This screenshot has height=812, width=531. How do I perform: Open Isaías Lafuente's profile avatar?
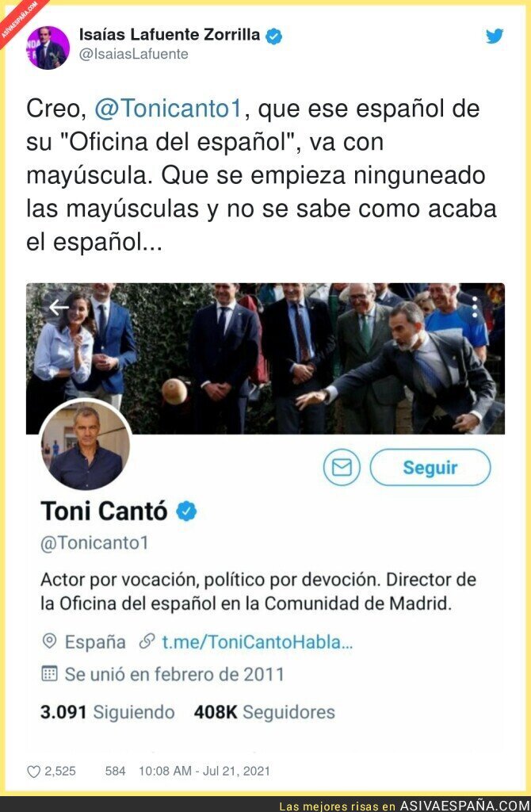pyautogui.click(x=48, y=48)
